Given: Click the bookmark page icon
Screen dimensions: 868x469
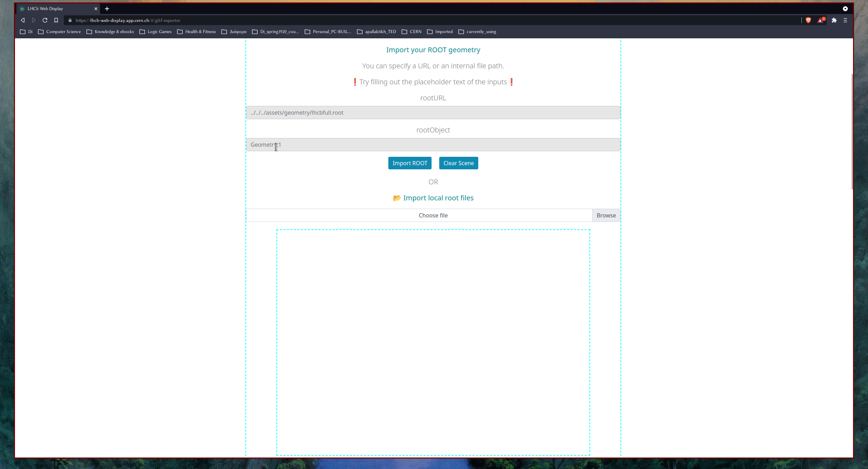Looking at the screenshot, I should (x=56, y=20).
